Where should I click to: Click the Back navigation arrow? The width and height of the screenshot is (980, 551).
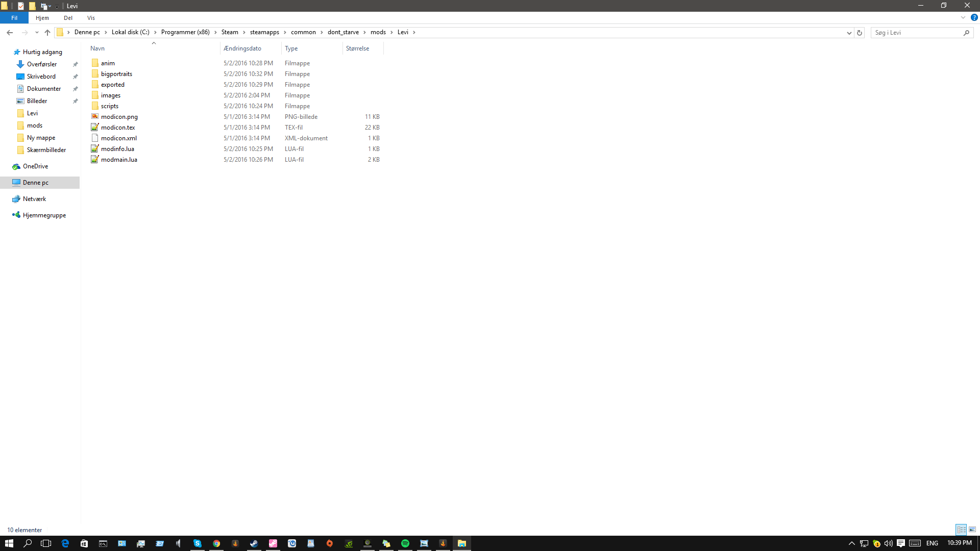click(x=10, y=32)
